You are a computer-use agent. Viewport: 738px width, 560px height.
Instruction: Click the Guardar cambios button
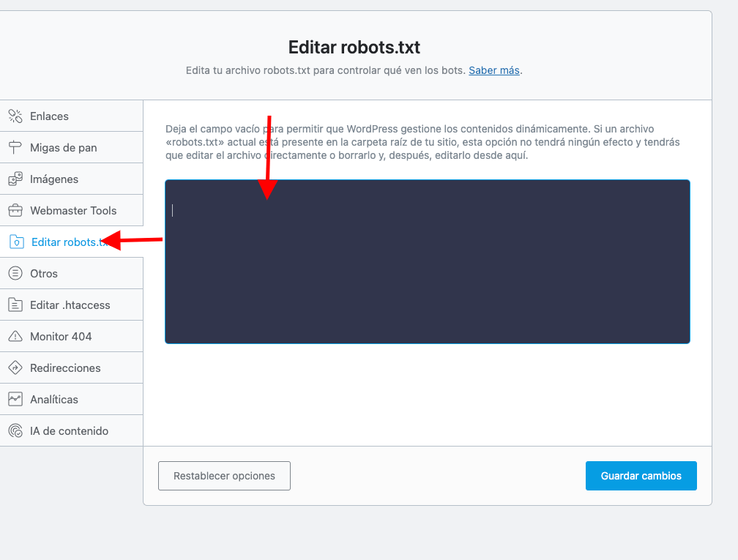641,476
